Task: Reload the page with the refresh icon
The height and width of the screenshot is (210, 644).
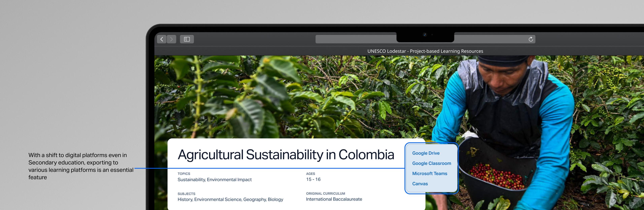Action: click(531, 39)
